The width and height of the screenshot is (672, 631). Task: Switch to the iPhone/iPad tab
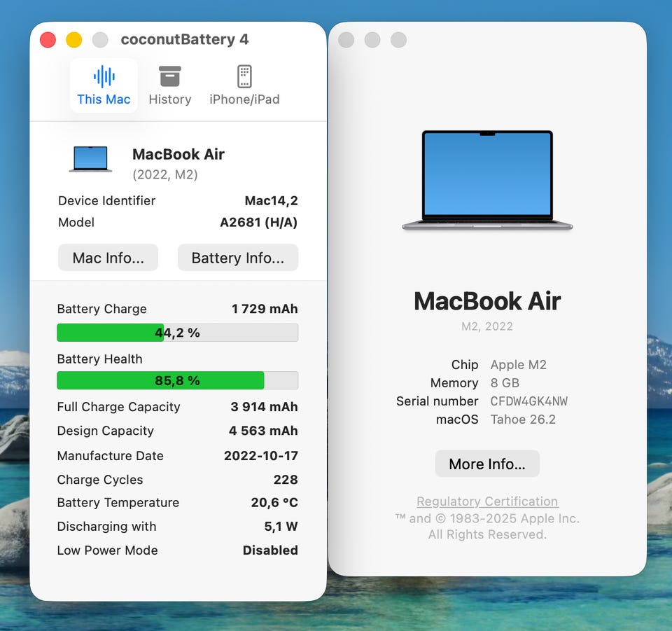[x=244, y=85]
